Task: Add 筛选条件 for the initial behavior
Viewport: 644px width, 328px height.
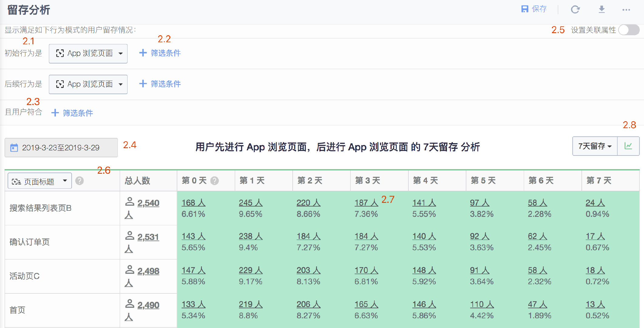Action: [x=160, y=53]
